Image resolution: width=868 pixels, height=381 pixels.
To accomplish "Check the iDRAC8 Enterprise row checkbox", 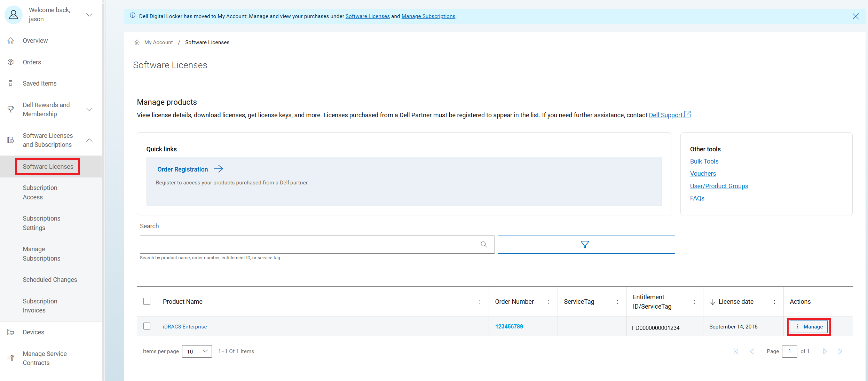I will pos(147,326).
